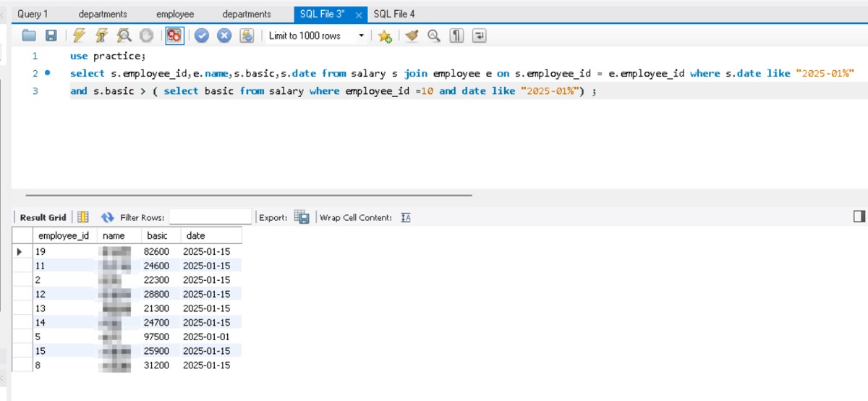
Task: Toggle the auto-commit mode button
Action: (247, 35)
